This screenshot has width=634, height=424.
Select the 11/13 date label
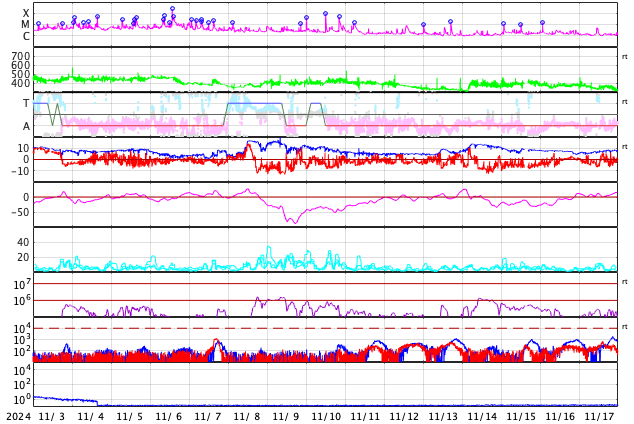click(442, 416)
